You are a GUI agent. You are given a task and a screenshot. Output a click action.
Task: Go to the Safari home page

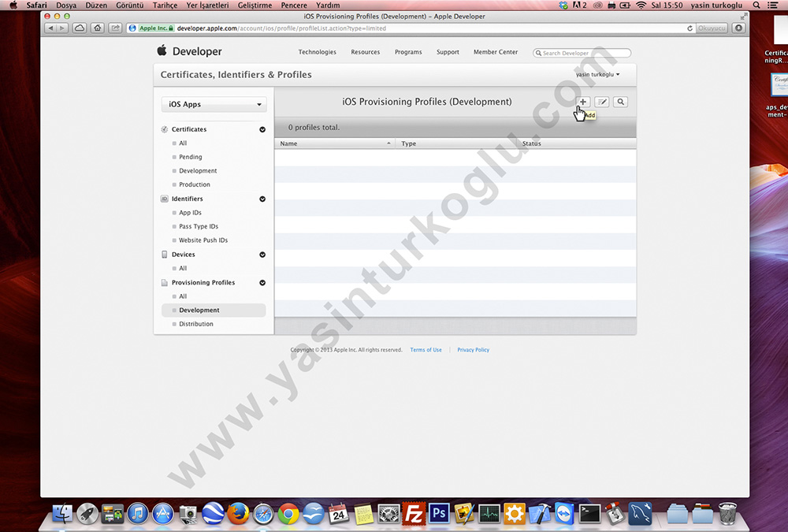pos(98,28)
